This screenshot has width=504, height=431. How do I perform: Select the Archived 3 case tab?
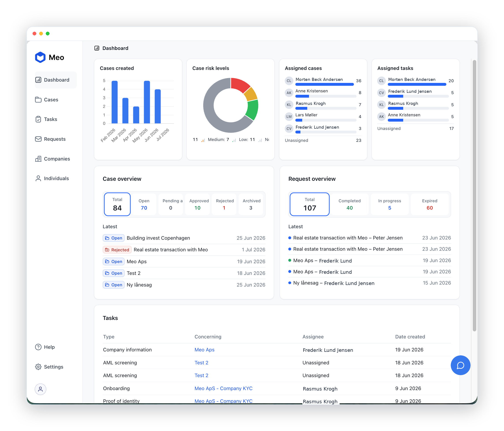251,204
